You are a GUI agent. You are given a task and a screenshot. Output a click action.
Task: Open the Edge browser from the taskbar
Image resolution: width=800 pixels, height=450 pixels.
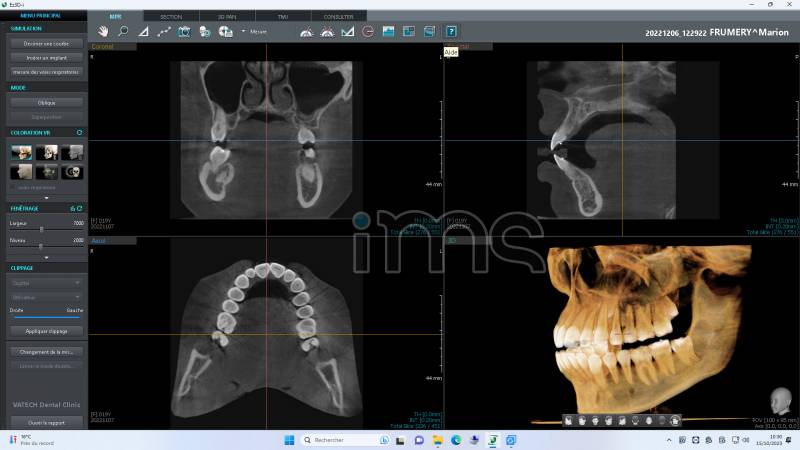pyautogui.click(x=455, y=440)
